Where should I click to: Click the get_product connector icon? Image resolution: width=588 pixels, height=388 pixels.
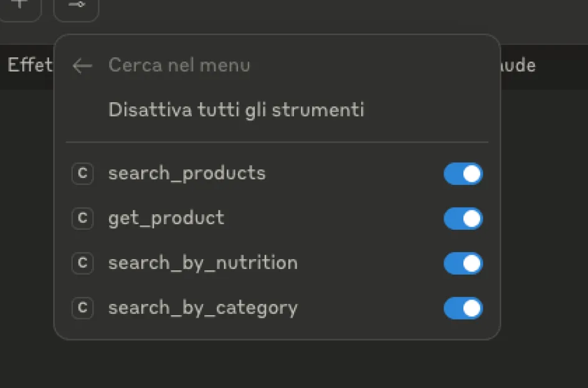82,219
